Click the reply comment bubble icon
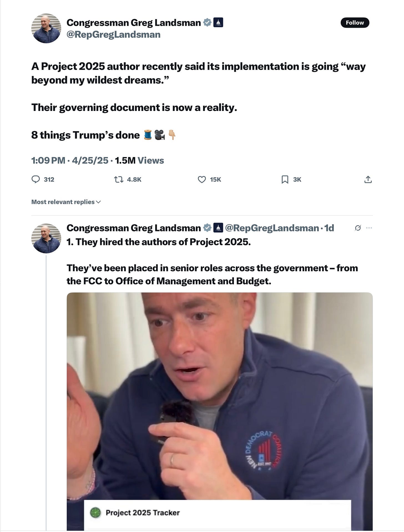The width and height of the screenshot is (404, 532). (36, 179)
